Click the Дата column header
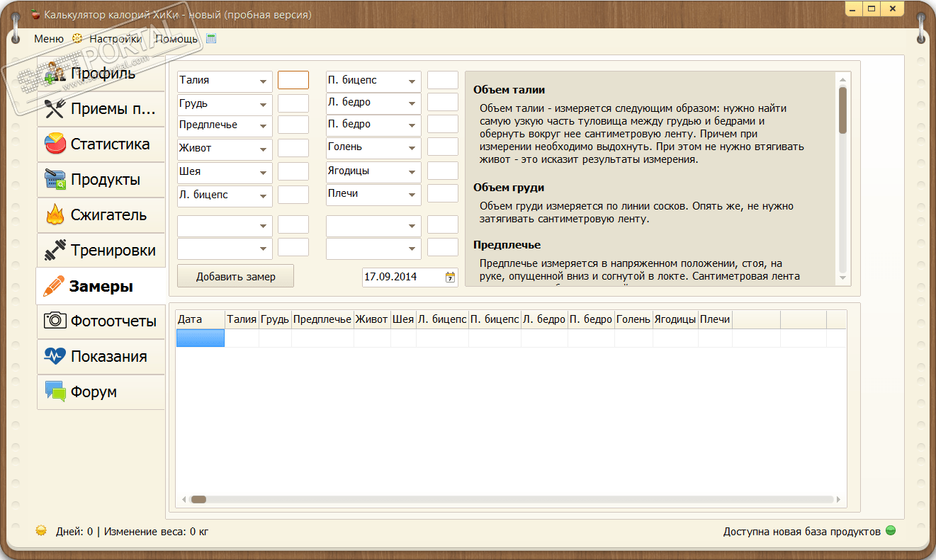The width and height of the screenshot is (936, 560). (x=201, y=319)
